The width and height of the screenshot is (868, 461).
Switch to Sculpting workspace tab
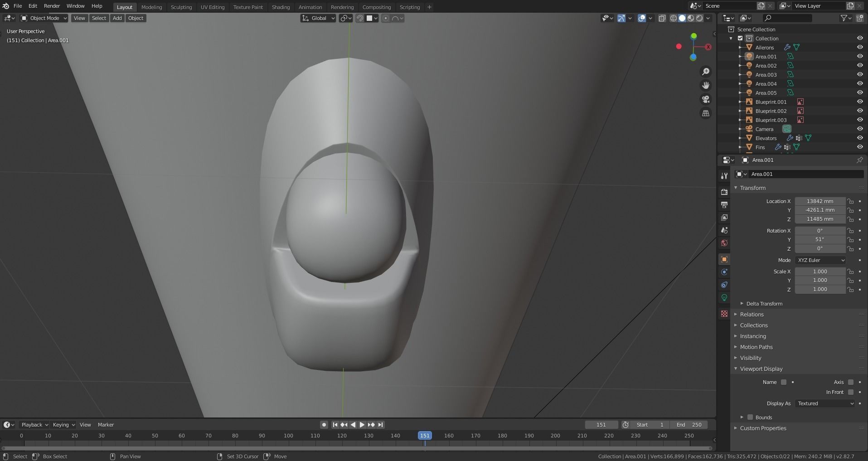181,7
